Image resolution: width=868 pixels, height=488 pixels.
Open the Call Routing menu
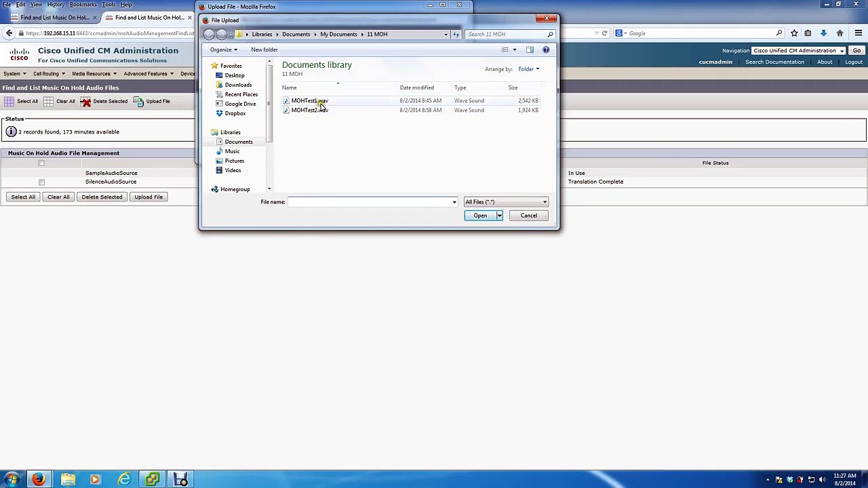point(48,73)
